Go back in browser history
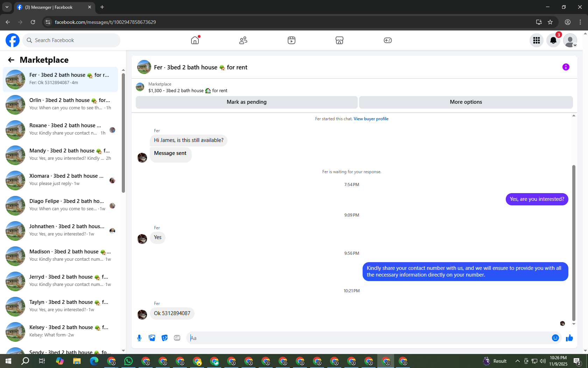Viewport: 588px width, 368px height. [x=8, y=22]
